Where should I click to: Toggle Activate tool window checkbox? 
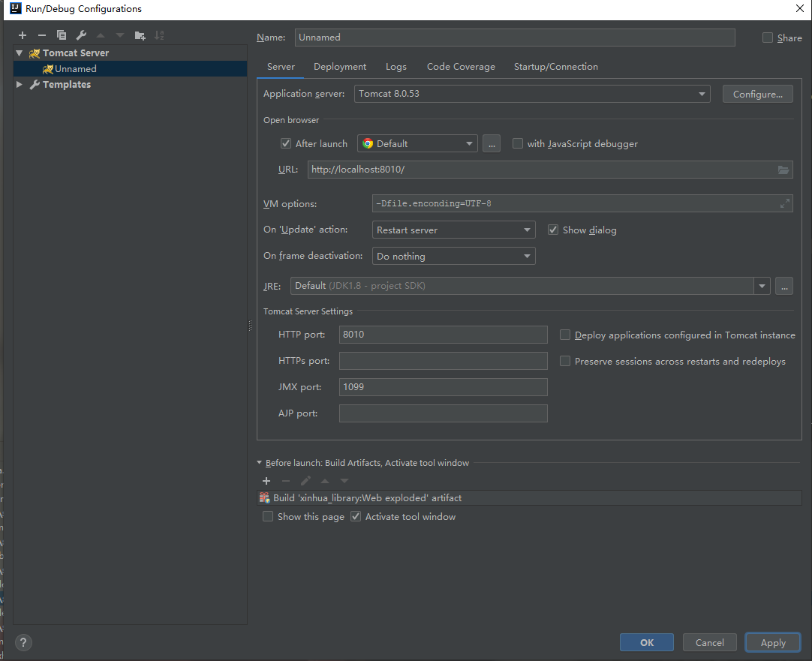tap(356, 517)
